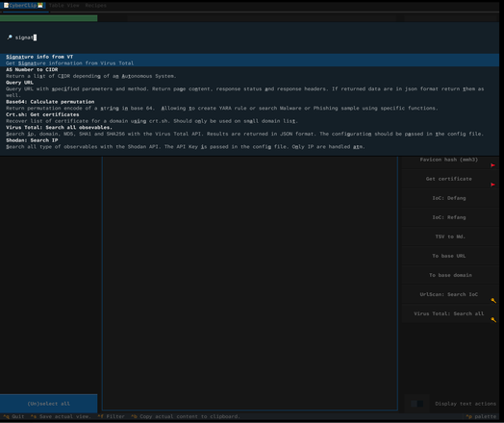Run Virus Total: Search all action
The width and height of the screenshot is (504, 423).
449,313
